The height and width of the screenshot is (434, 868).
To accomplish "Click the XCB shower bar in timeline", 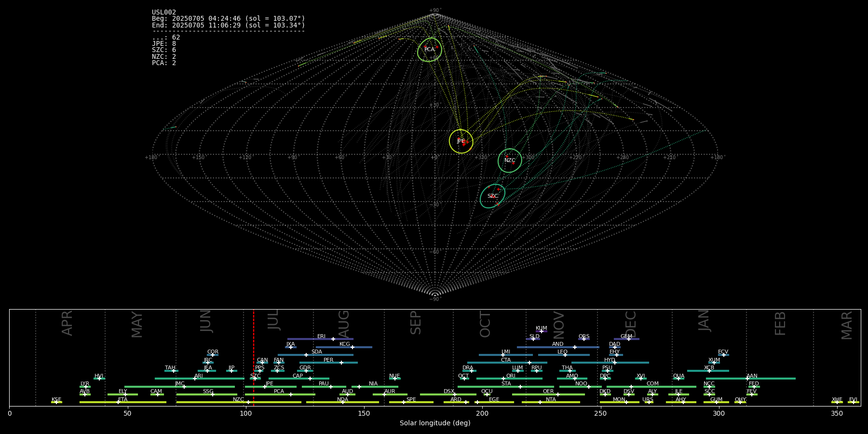I will click(708, 371).
